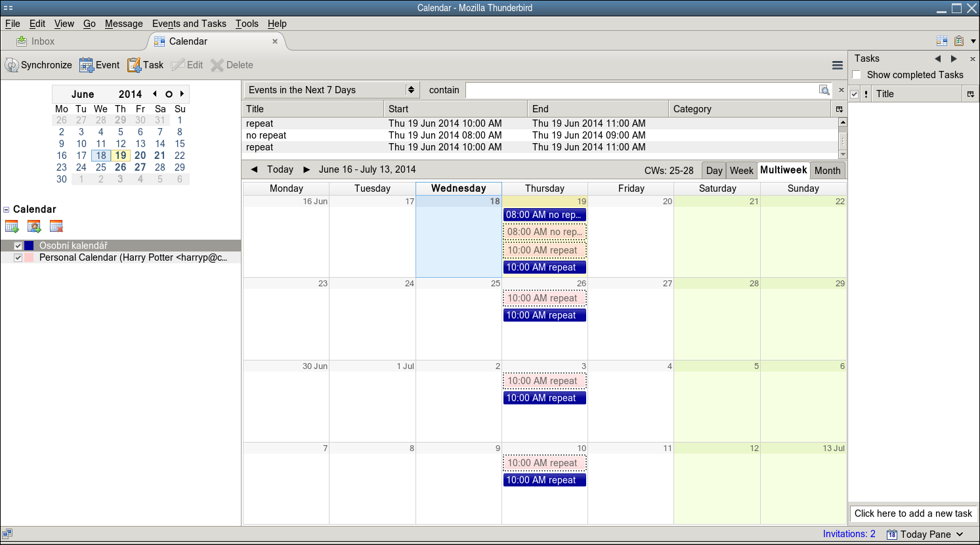980x545 pixels.
Task: Switch to the Month view tab
Action: [x=827, y=171]
